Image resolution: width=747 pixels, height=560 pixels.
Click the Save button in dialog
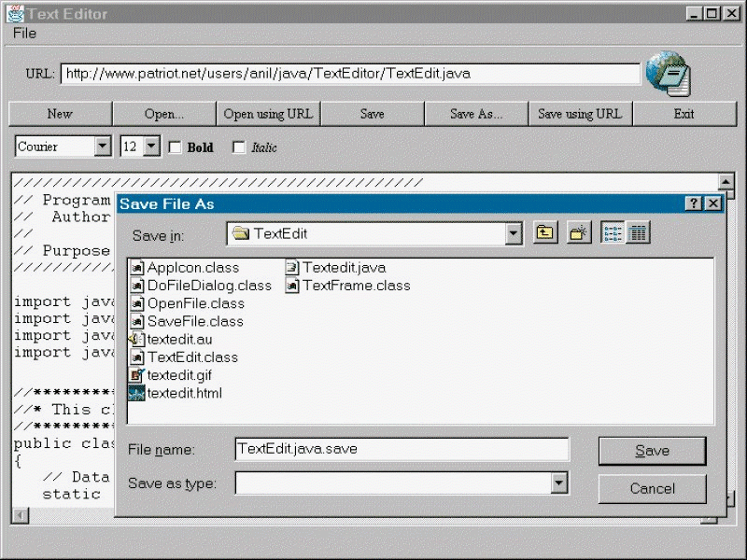tap(652, 451)
